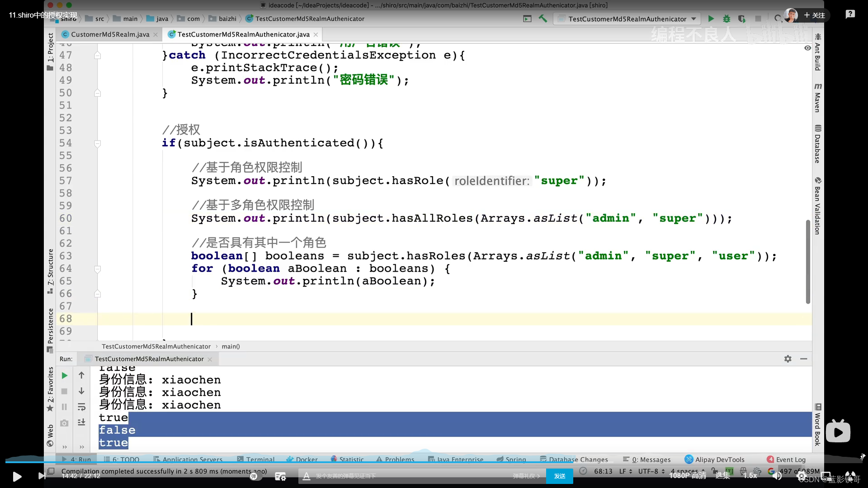The height and width of the screenshot is (488, 868).
Task: Close the CustomerMd5Realm.java tab
Action: point(156,35)
